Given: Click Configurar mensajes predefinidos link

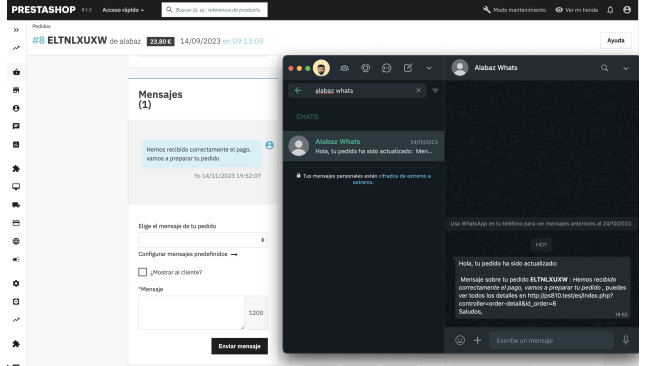Looking at the screenshot, I should (x=187, y=254).
